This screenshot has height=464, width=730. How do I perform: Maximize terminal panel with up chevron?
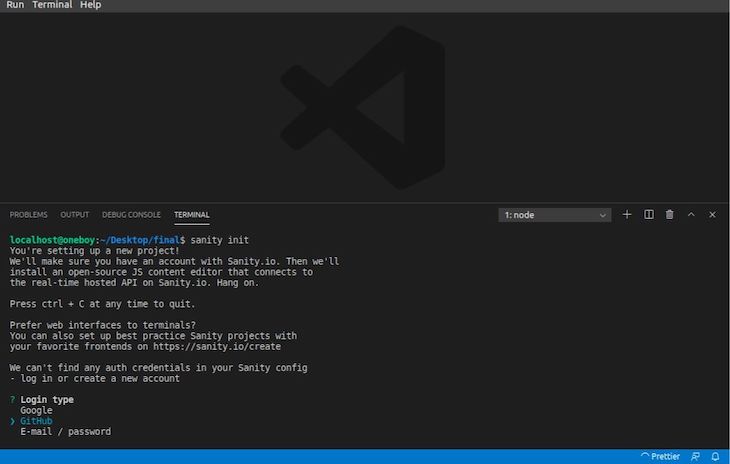pyautogui.click(x=691, y=215)
